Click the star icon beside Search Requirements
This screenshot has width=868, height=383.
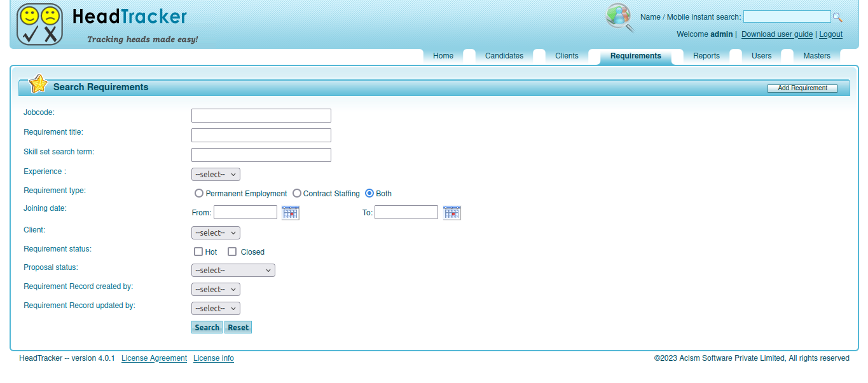point(38,84)
